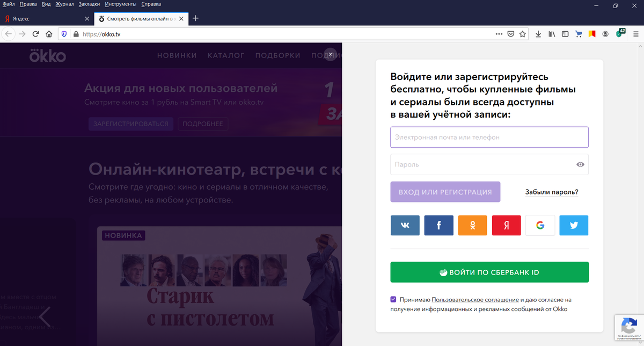Click shopping cart extension icon
644x346 pixels.
click(x=579, y=33)
